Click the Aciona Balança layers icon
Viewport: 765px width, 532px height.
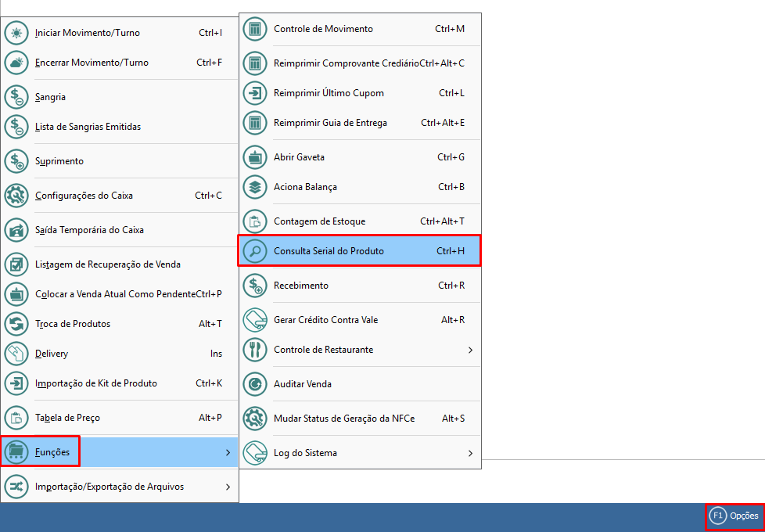click(255, 187)
